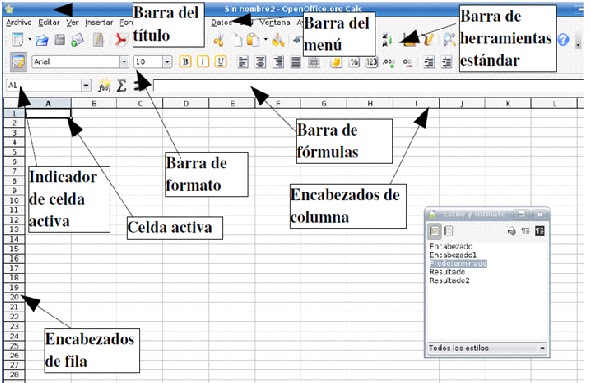
Task: Click the Save diskette icon
Action: [x=60, y=40]
